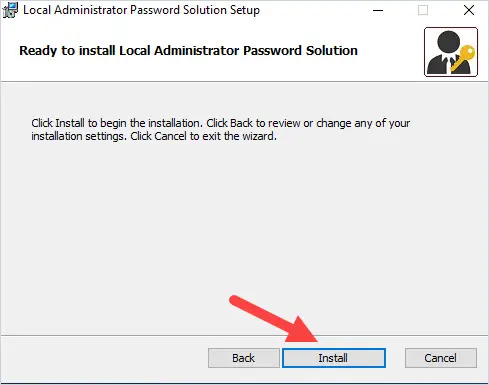The image size is (489, 385).
Task: Click the 'Click Install to begin' instruction line
Action: coord(221,123)
